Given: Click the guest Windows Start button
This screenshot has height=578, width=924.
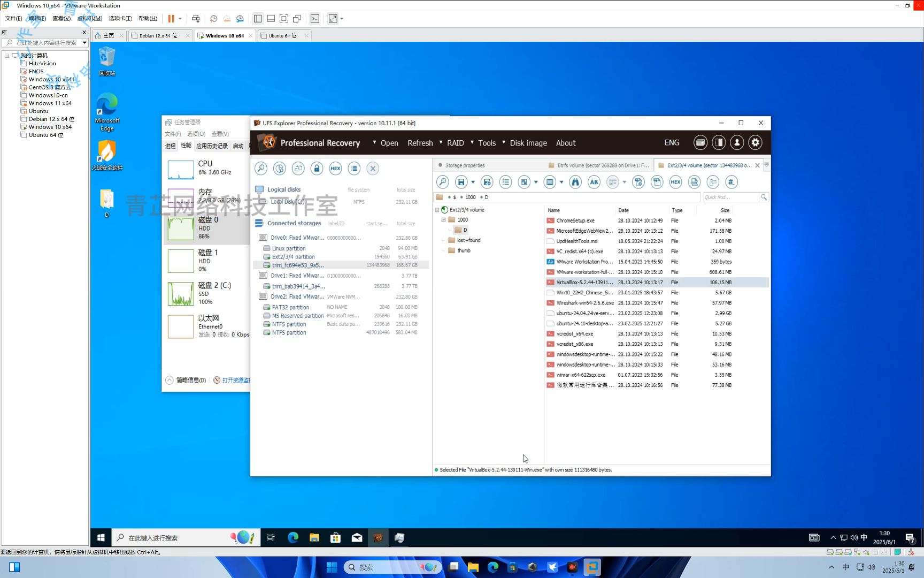Looking at the screenshot, I should [101, 538].
